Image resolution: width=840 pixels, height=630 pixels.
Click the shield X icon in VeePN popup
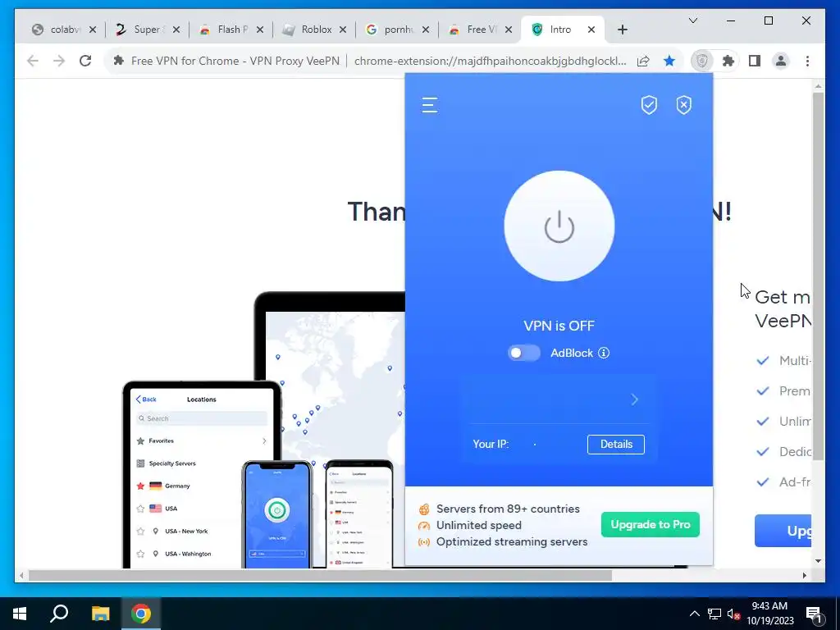683,105
